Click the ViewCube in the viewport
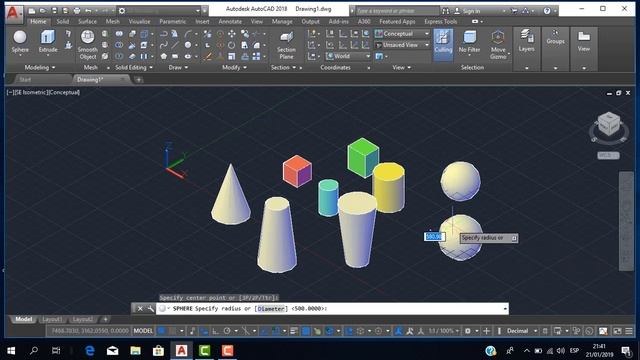The image size is (640, 360). [609, 124]
